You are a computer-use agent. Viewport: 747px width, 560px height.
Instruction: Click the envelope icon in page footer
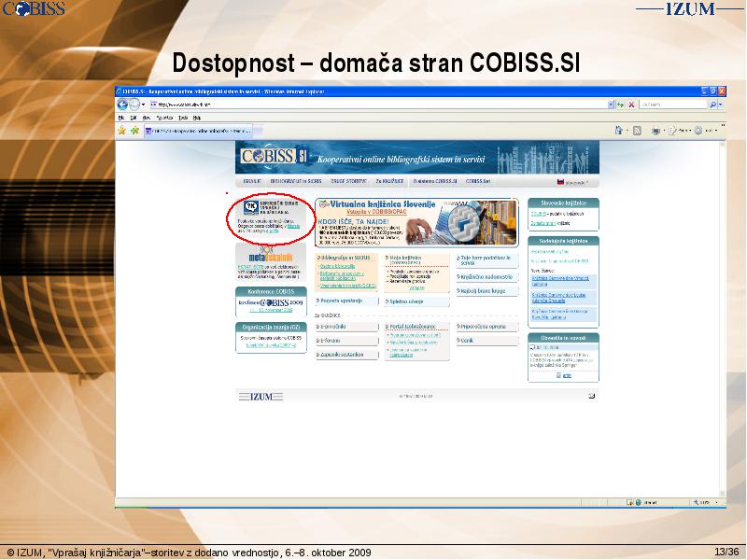click(591, 396)
